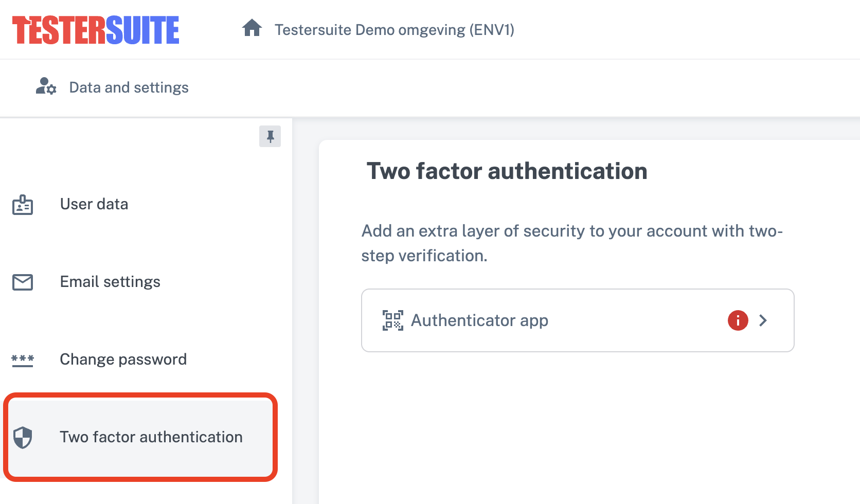Click the Data and settings label

pyautogui.click(x=129, y=87)
